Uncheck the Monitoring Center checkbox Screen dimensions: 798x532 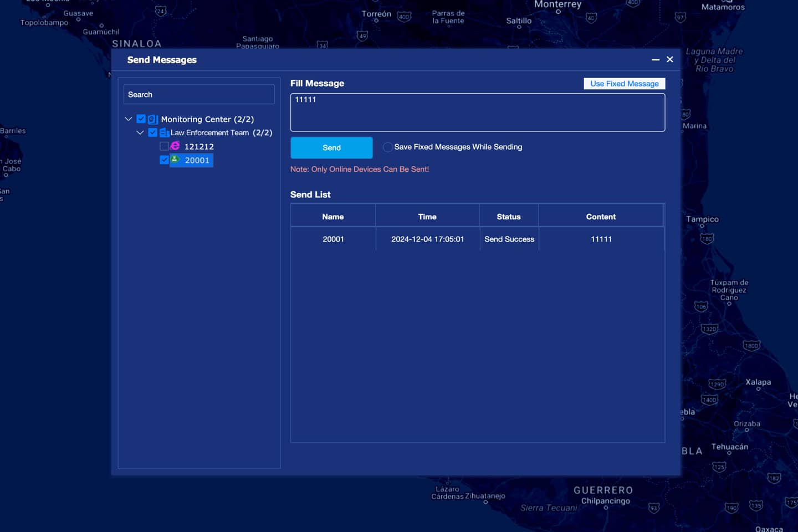click(x=141, y=119)
